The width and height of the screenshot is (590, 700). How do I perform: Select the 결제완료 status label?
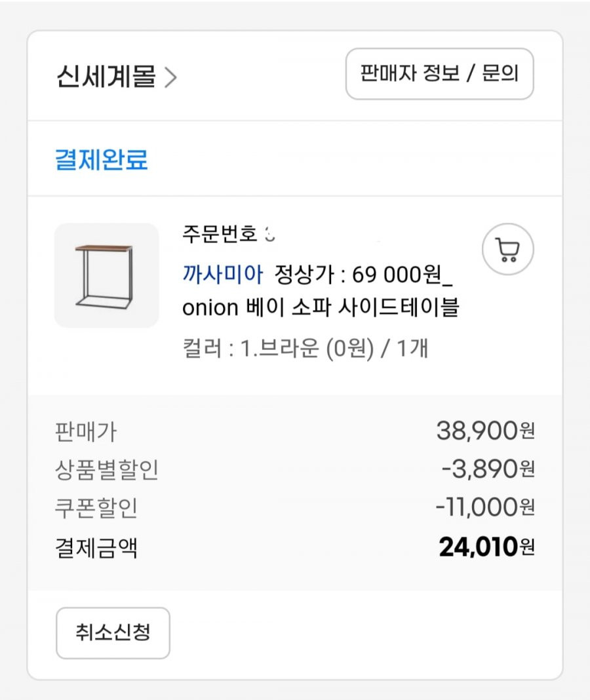[102, 159]
